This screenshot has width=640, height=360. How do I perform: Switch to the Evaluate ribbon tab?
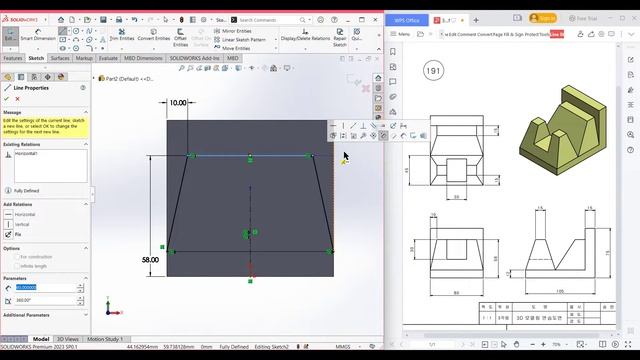(108, 58)
